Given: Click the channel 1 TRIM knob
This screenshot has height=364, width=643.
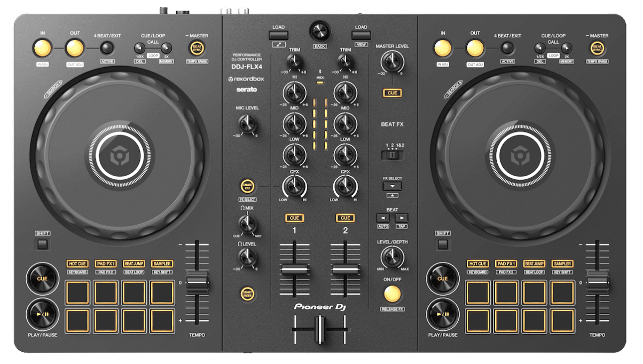Looking at the screenshot, I should pos(294,63).
